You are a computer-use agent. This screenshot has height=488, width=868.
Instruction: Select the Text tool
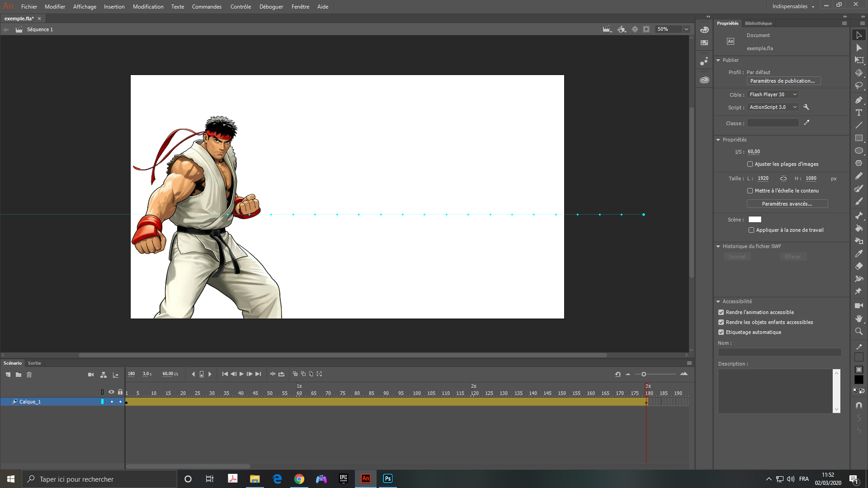[859, 113]
